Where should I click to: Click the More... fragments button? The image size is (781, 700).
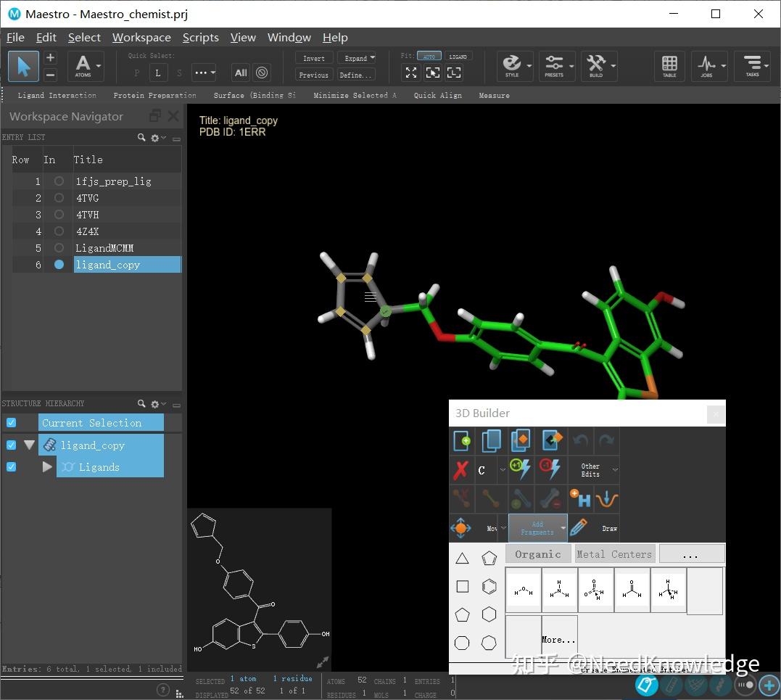(558, 639)
